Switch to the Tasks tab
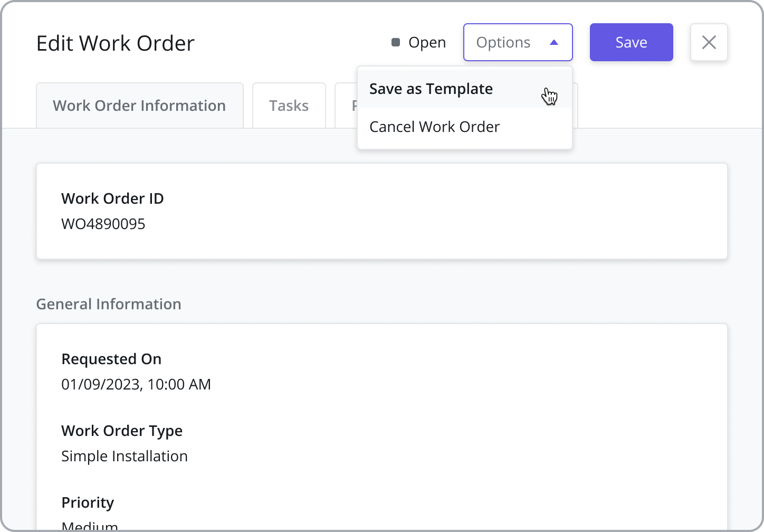The width and height of the screenshot is (764, 532). point(289,106)
